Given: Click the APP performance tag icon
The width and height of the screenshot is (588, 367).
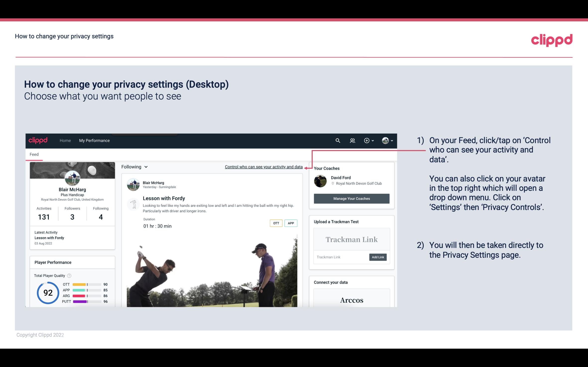Looking at the screenshot, I should tap(291, 223).
